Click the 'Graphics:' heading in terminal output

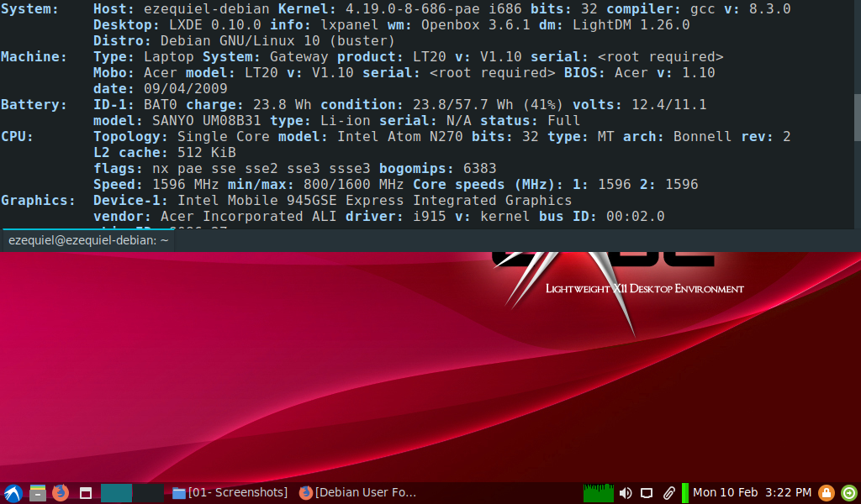[38, 200]
